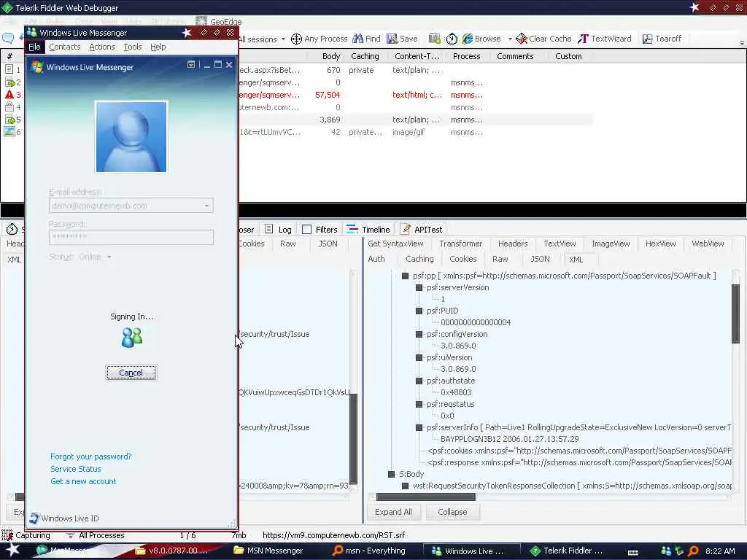Click the Tearoff toolbar icon
Screen dimensions: 747x560
pos(648,39)
